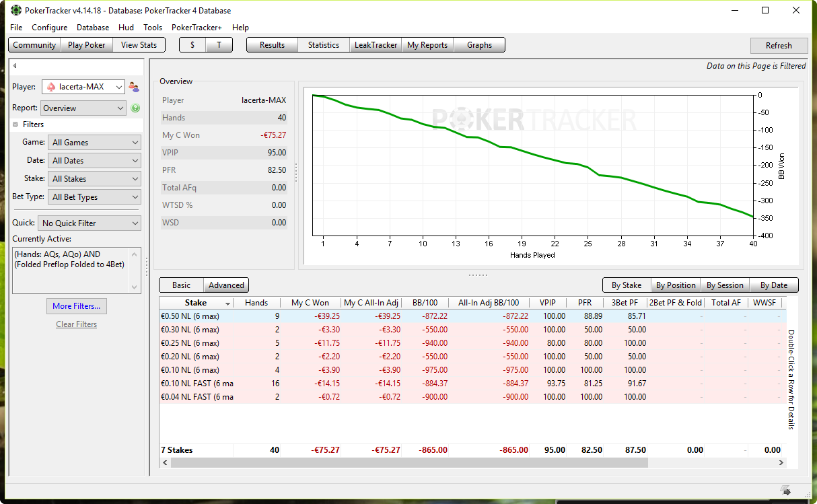Open the Game filter dropdown
Image resolution: width=817 pixels, height=504 pixels.
pos(94,143)
